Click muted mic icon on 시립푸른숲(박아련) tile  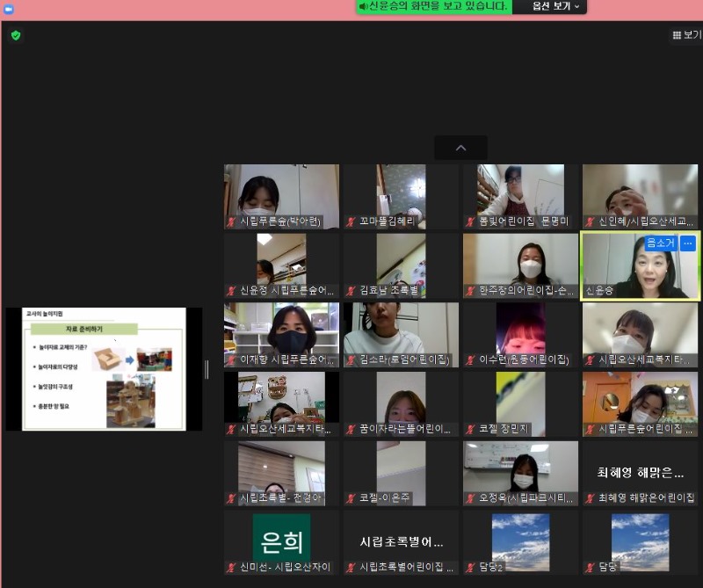(x=232, y=221)
